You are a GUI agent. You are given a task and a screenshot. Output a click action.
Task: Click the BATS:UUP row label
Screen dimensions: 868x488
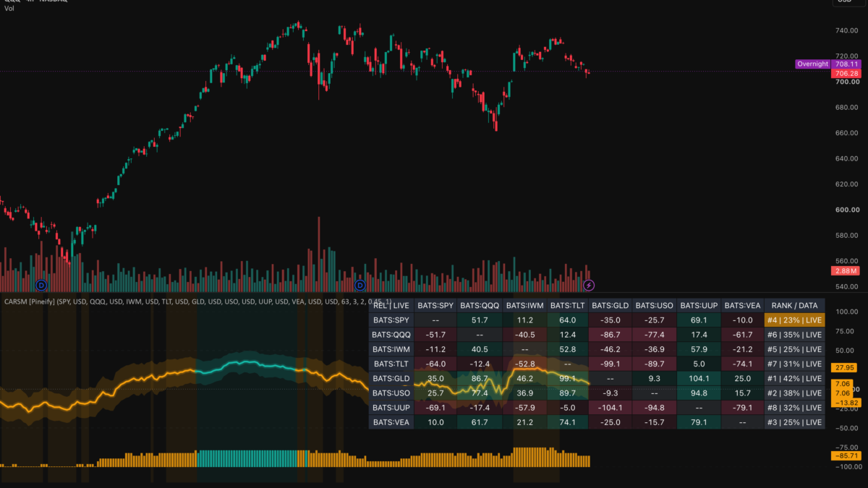[391, 408]
